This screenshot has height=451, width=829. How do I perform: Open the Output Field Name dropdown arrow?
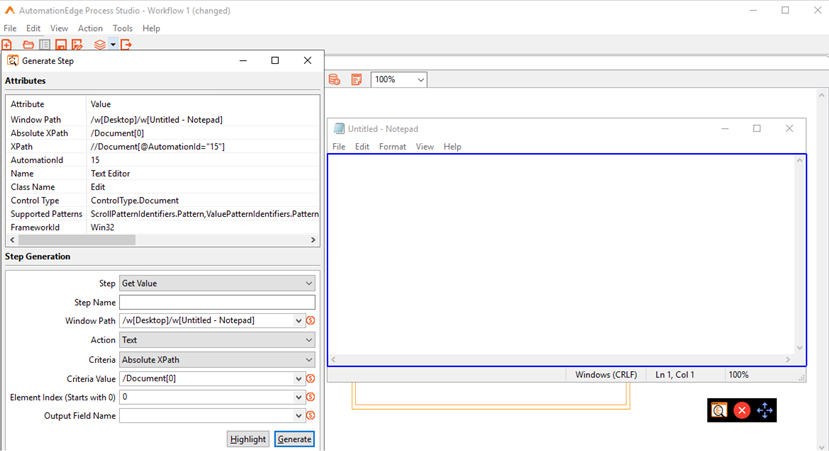(299, 416)
